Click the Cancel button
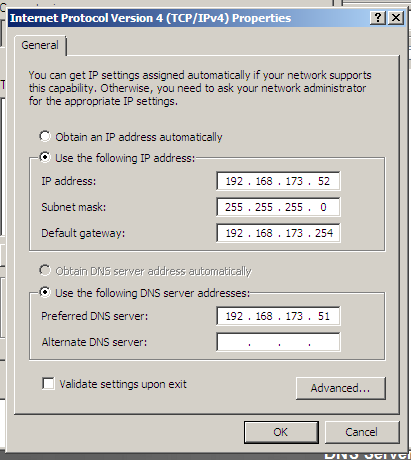411x460 pixels. tap(362, 432)
